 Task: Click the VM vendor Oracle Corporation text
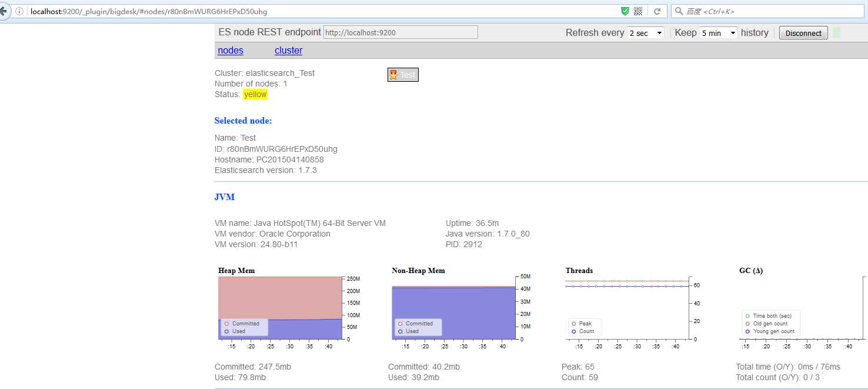coord(273,234)
